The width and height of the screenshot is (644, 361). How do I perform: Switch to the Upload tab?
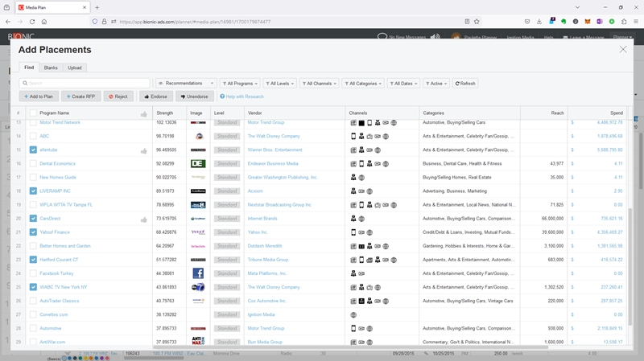point(75,68)
